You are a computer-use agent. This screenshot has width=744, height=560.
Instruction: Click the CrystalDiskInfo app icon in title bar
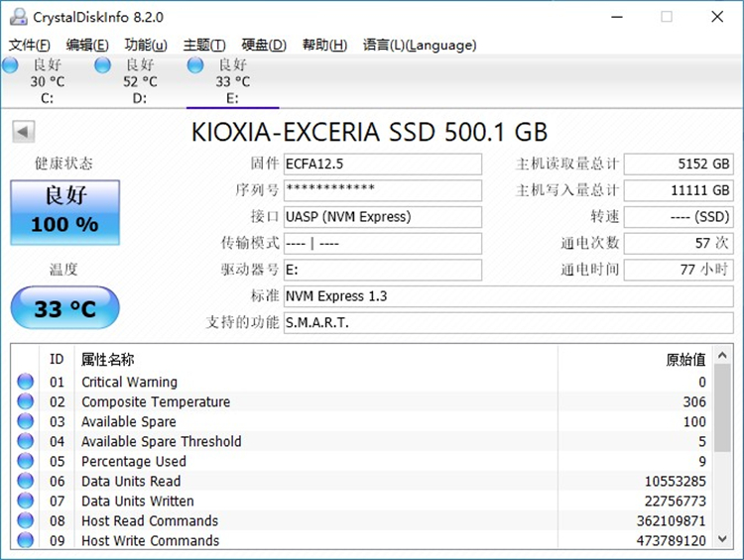[18, 17]
